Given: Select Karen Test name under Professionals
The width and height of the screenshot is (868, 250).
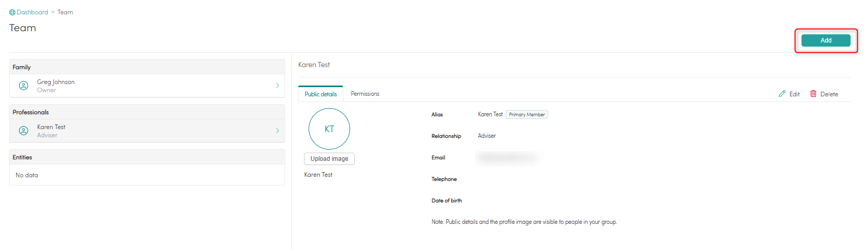Looking at the screenshot, I should [51, 127].
